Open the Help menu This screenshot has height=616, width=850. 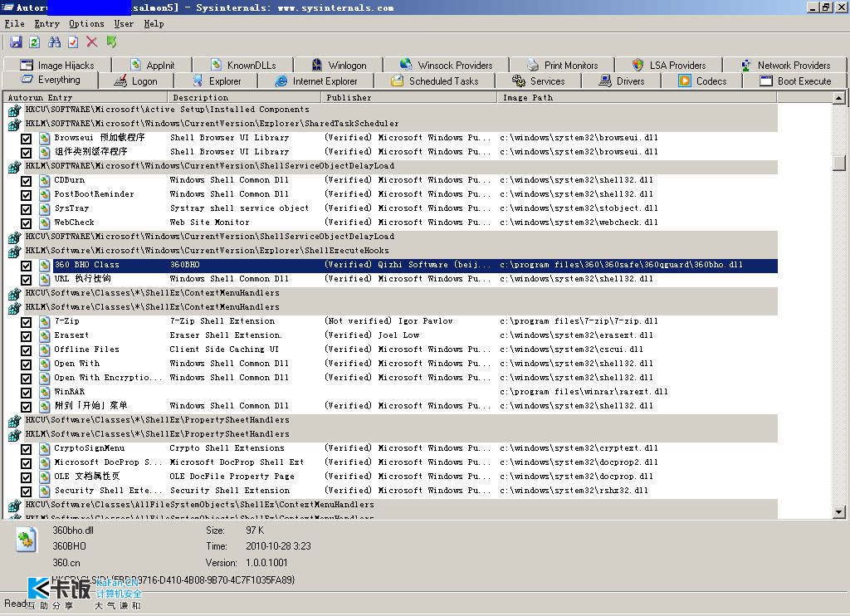[154, 24]
